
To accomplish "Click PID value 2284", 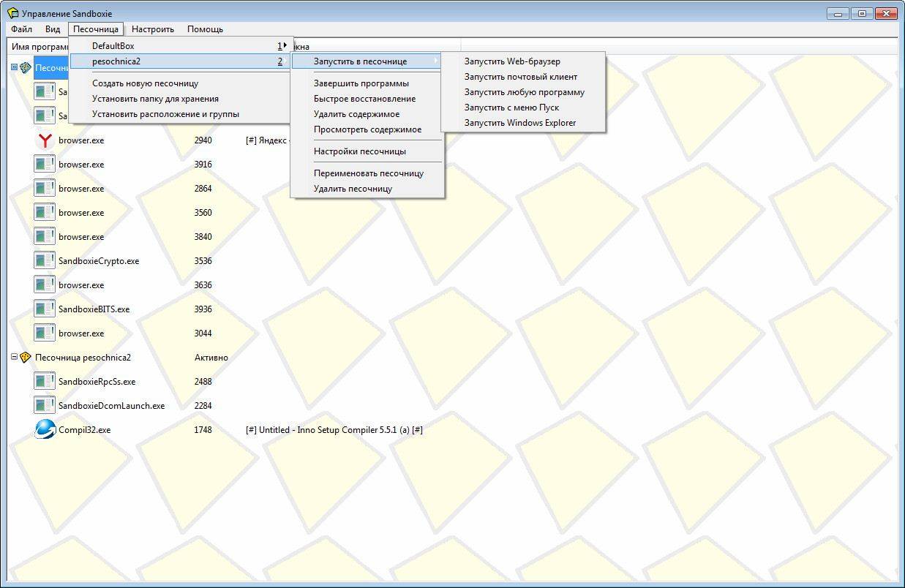I will click(203, 406).
